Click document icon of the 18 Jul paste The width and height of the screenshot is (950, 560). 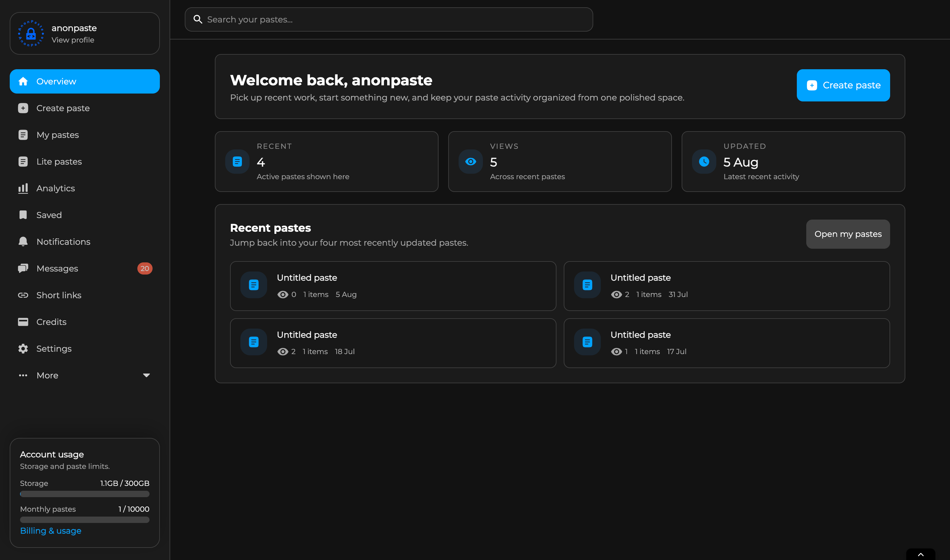[x=254, y=342]
